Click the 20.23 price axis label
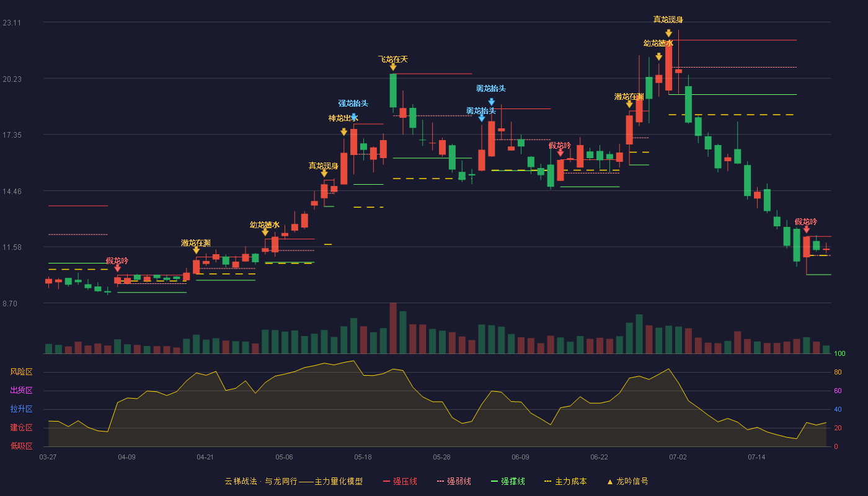868x496 pixels. coord(12,79)
